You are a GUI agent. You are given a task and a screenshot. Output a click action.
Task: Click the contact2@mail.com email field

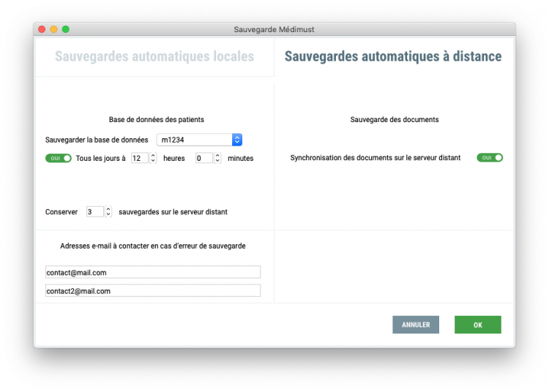[153, 290]
